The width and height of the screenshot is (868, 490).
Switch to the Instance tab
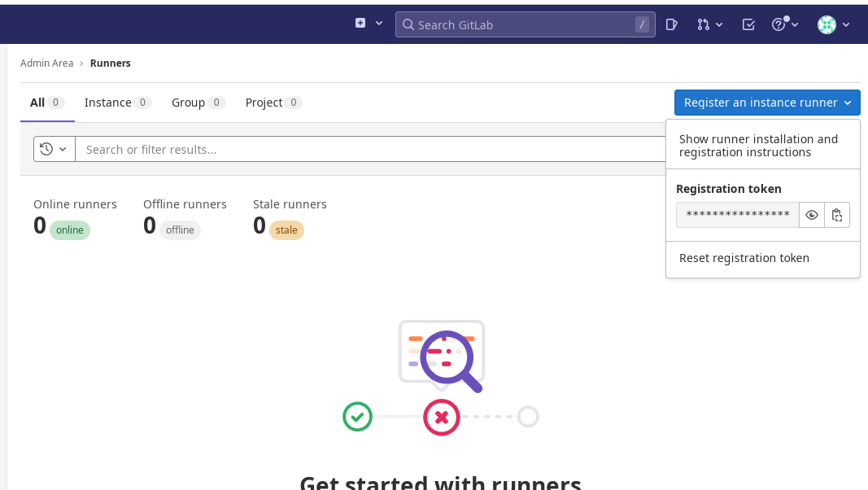click(x=108, y=103)
